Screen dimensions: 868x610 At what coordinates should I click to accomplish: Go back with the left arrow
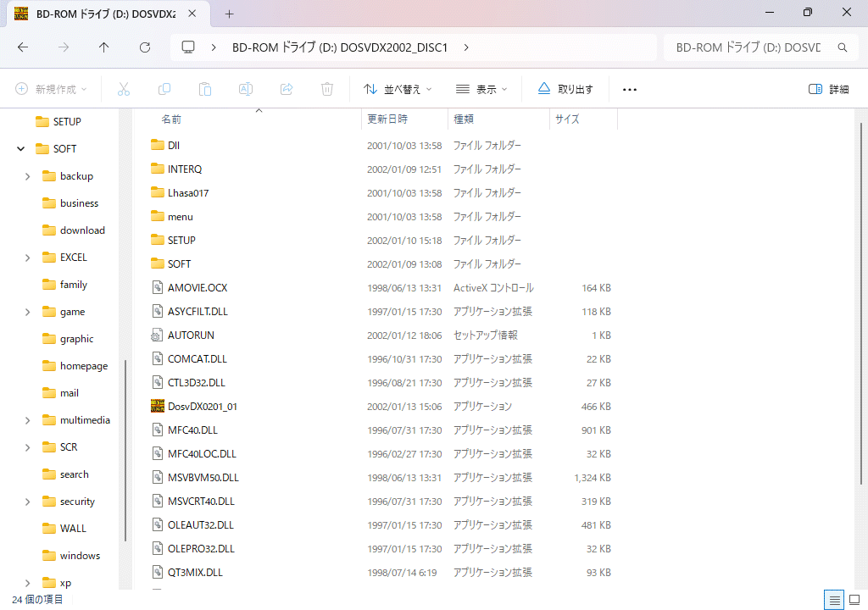23,47
